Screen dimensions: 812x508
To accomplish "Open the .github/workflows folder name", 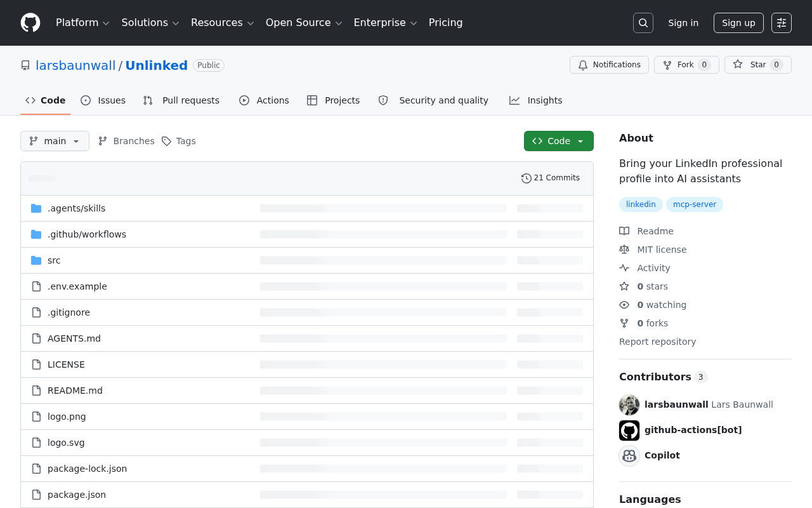I will (x=87, y=234).
